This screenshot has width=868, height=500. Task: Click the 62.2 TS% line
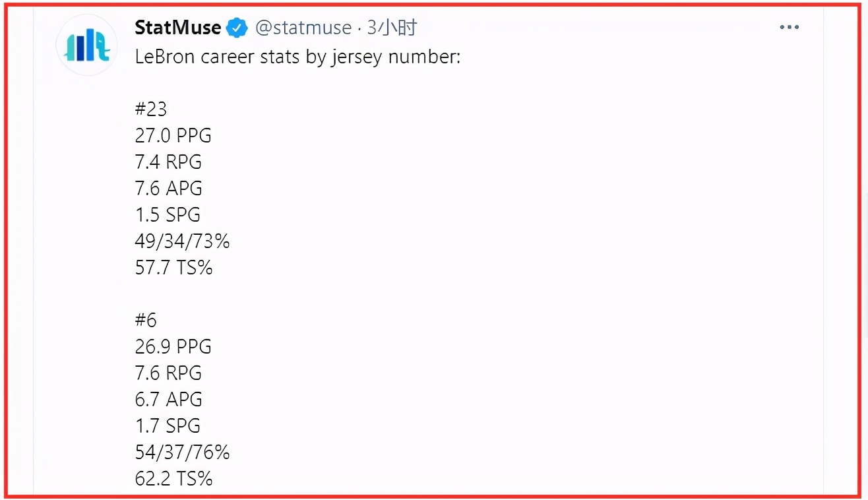point(173,479)
